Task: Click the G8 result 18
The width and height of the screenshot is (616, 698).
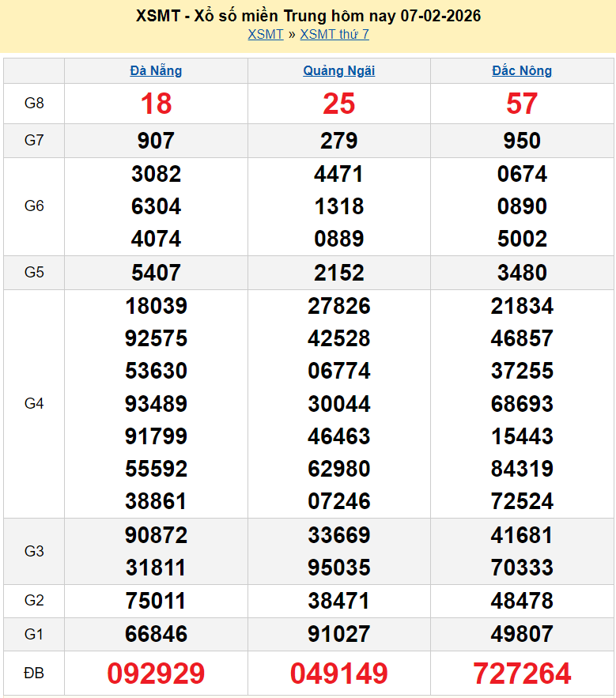Action: pos(156,104)
